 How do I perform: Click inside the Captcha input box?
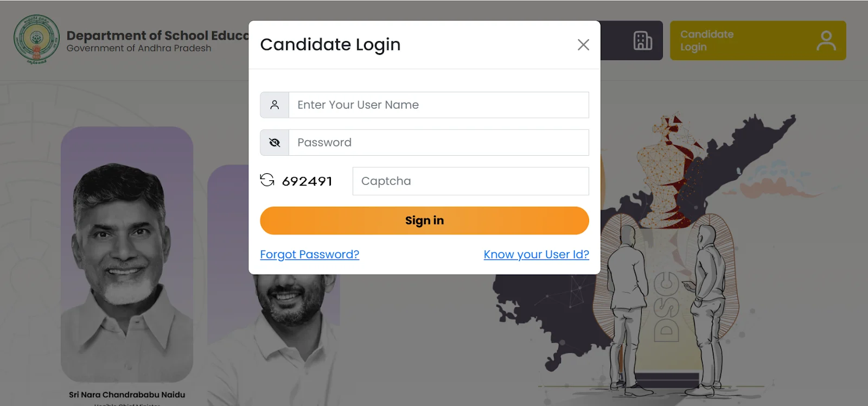pyautogui.click(x=470, y=181)
